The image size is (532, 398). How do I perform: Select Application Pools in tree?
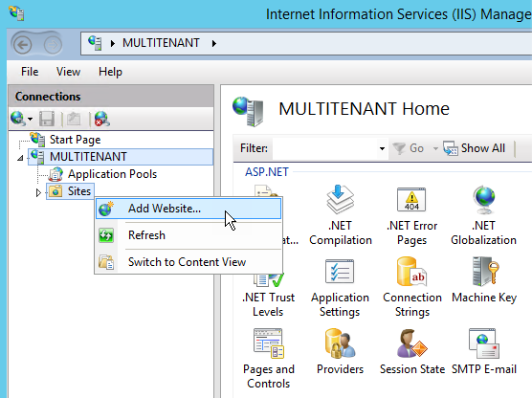click(112, 174)
